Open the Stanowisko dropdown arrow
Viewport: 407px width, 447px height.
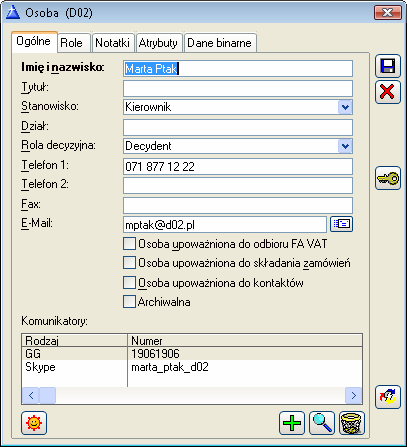(345, 107)
